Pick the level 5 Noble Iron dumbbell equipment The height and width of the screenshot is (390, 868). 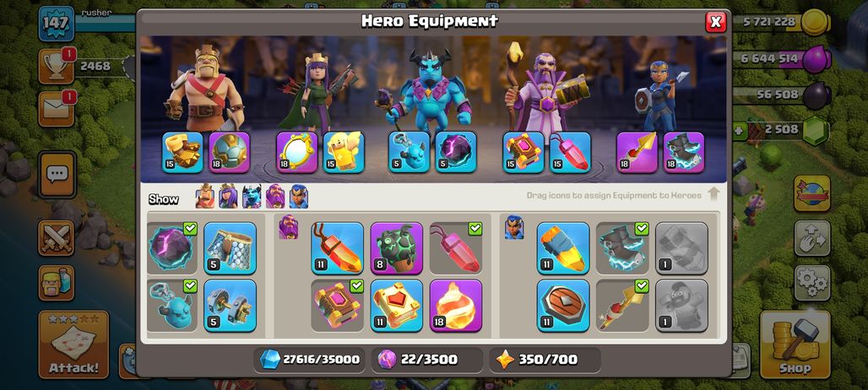tap(230, 306)
